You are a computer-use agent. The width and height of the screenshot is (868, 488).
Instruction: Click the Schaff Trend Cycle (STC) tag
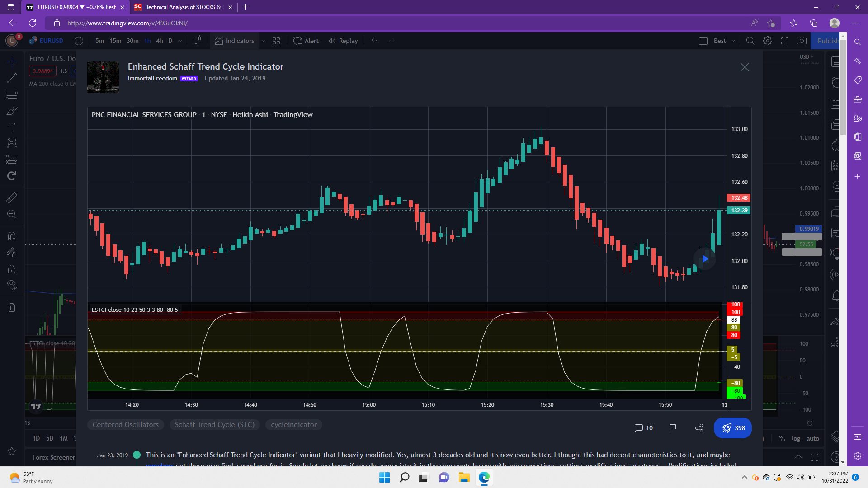pyautogui.click(x=215, y=425)
